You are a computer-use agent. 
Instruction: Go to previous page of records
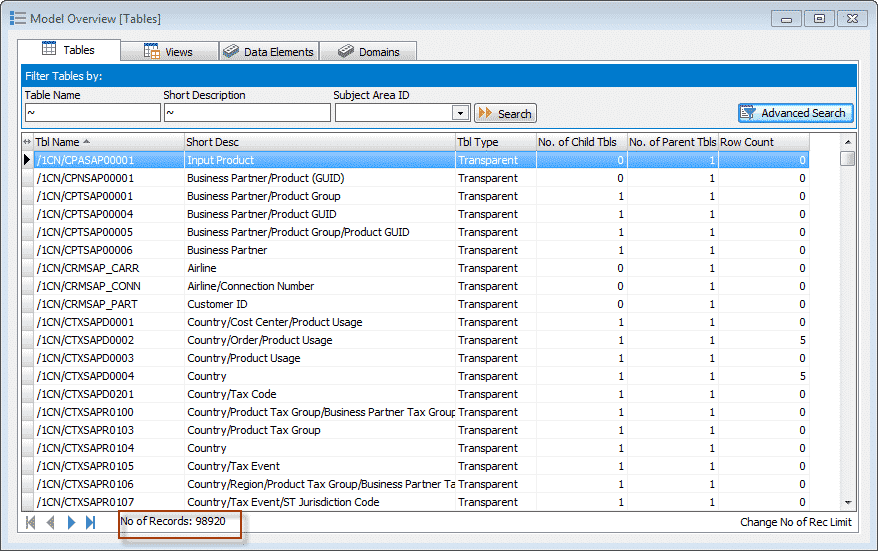tap(50, 522)
